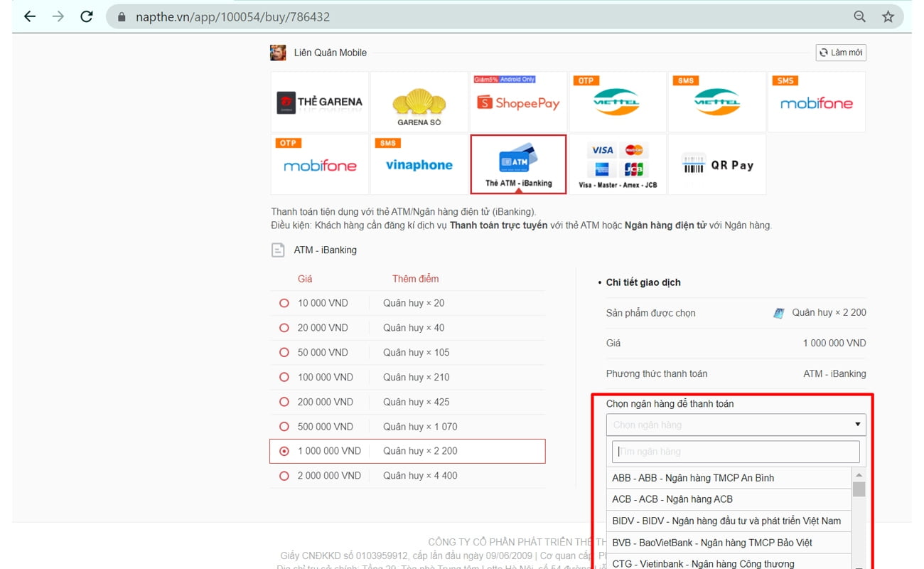Choose Mobifone OTP payment method
The image size is (924, 569).
tap(320, 164)
